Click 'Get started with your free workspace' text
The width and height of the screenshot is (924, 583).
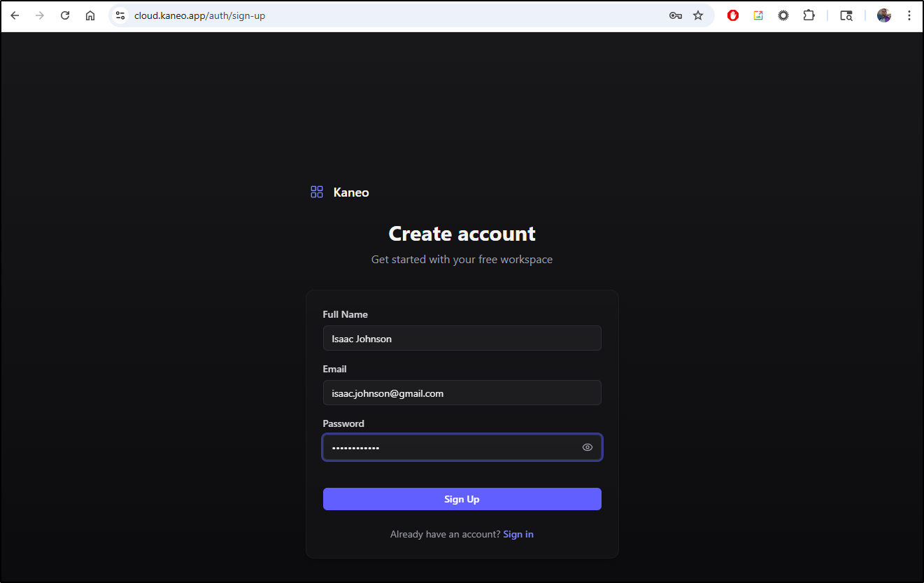(462, 260)
